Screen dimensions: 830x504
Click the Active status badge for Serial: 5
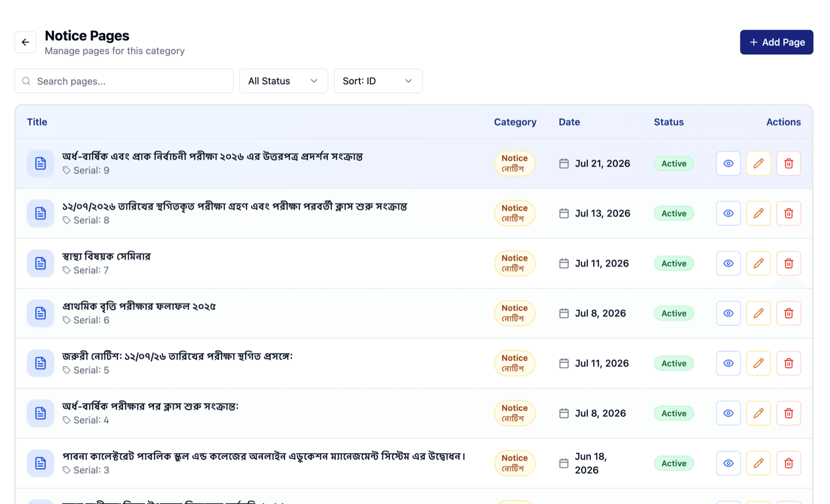(x=674, y=363)
